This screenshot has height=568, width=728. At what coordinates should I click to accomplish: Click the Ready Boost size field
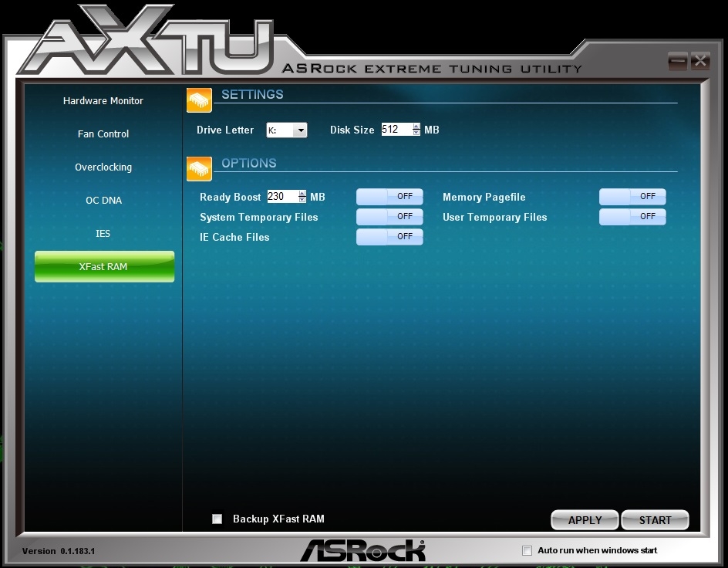click(282, 197)
